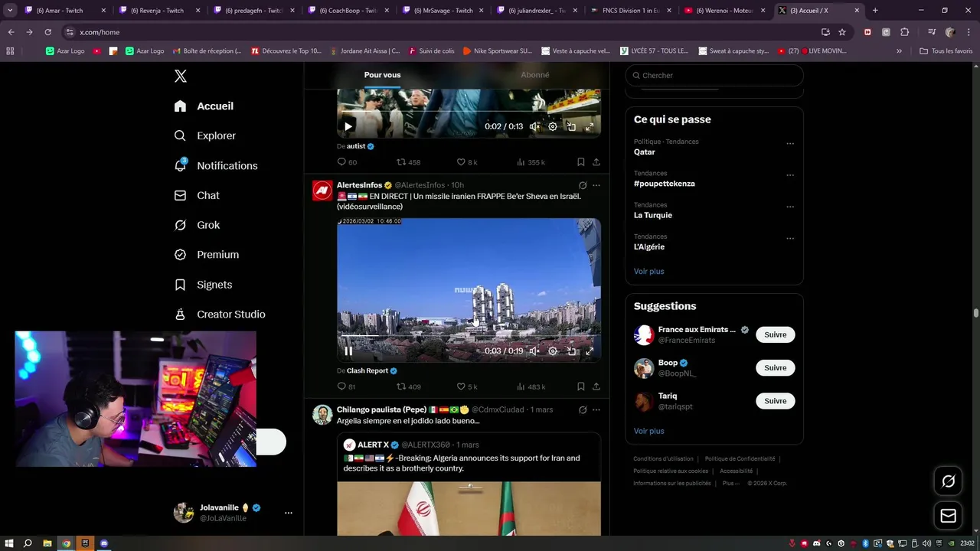Open more options for #poupettekenza trend
Viewport: 980px width, 551px height.
(x=790, y=174)
